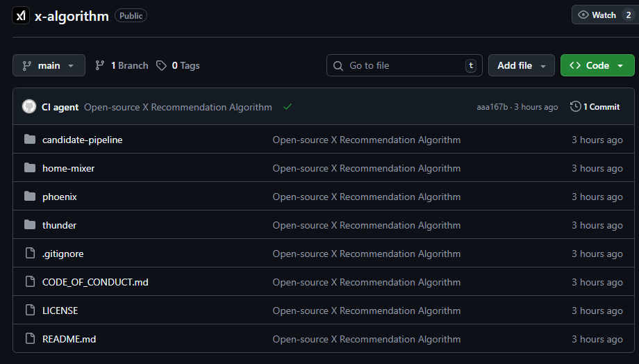Click the folder icon for candidate-pipeline
The image size is (639, 364).
(30, 140)
